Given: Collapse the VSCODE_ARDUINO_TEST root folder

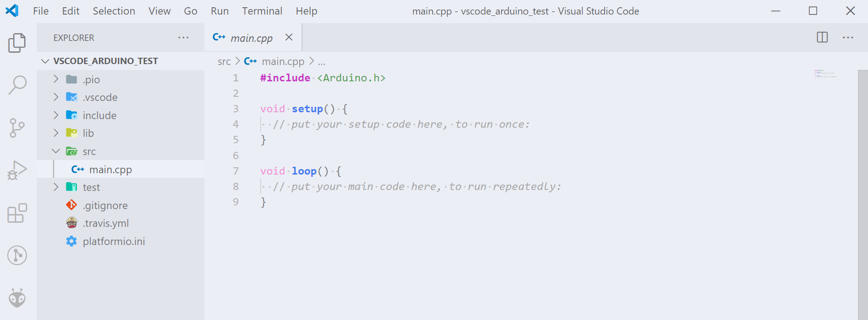Looking at the screenshot, I should (x=45, y=61).
